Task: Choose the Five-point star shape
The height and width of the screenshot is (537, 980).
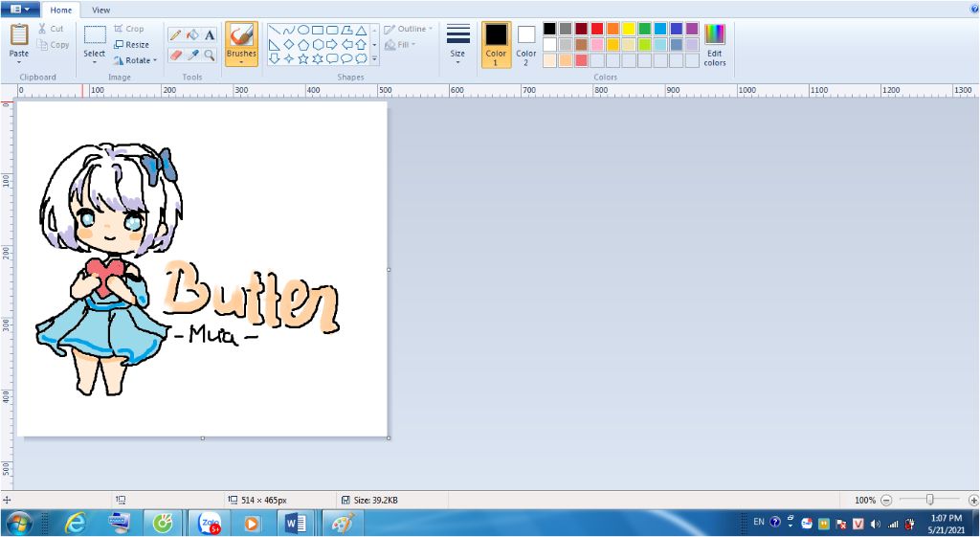Action: [x=303, y=58]
